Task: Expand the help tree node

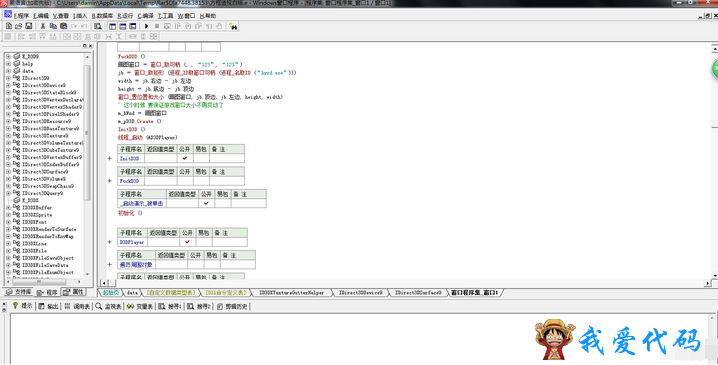Action: pos(8,64)
